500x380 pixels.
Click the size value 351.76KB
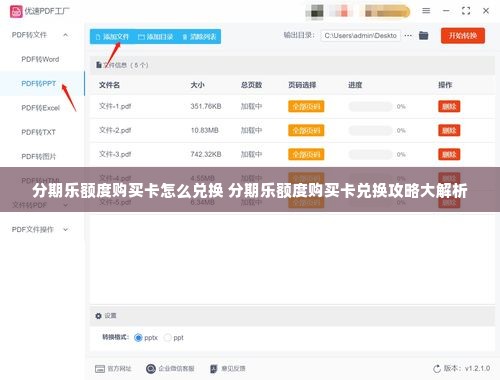click(x=206, y=106)
